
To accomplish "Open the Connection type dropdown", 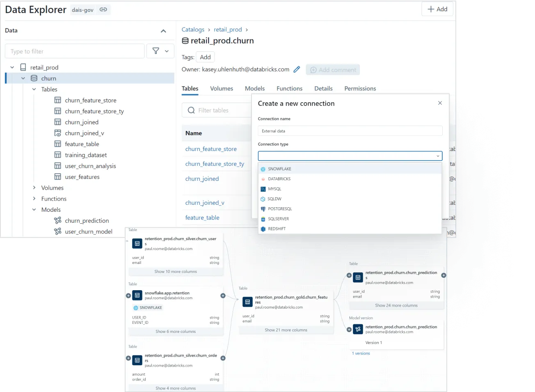I will pyautogui.click(x=350, y=156).
